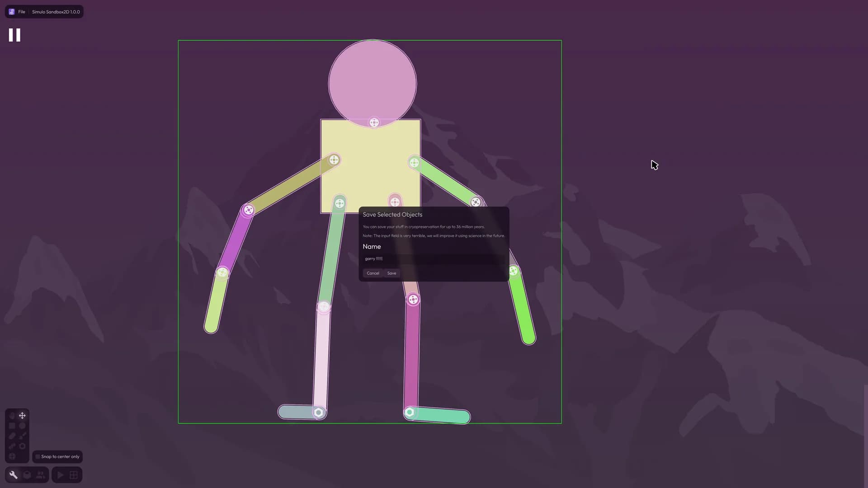
Task: Cancel the Save Selected Objects dialog
Action: click(x=373, y=273)
